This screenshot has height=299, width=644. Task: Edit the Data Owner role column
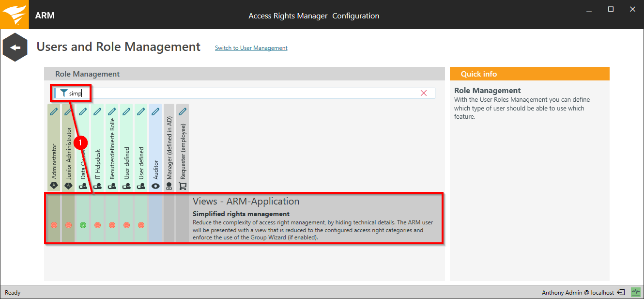point(83,111)
